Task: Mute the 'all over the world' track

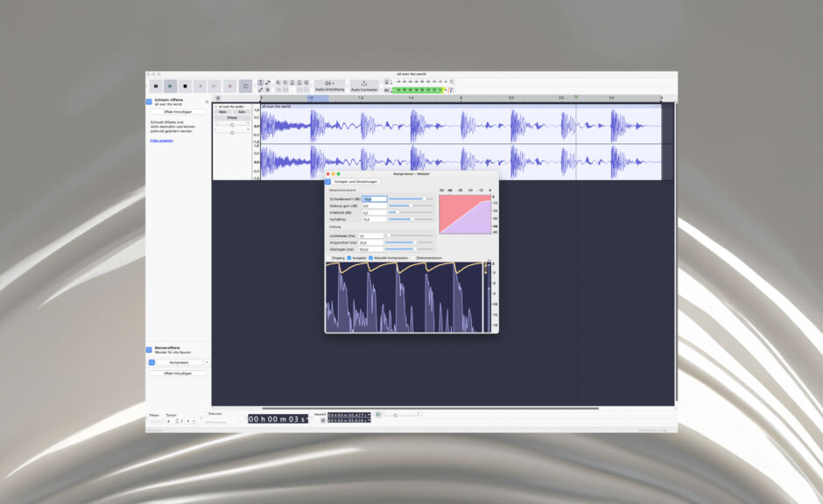Action: click(x=222, y=112)
